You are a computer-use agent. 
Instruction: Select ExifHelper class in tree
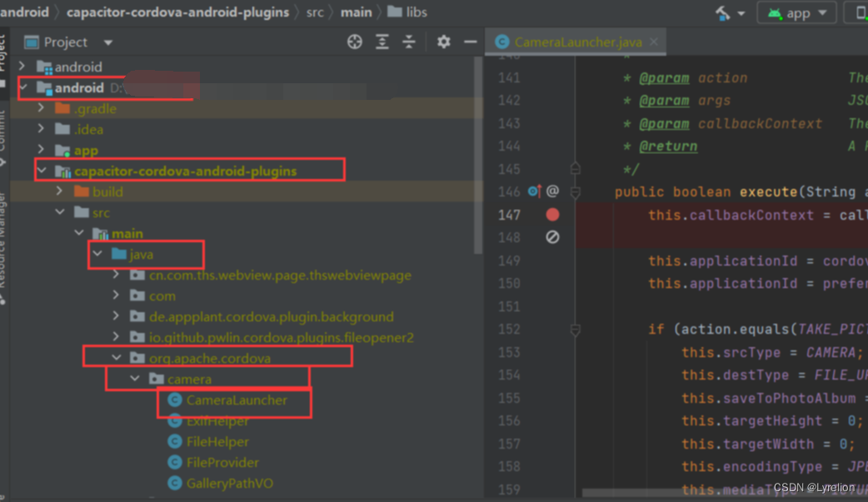click(217, 420)
